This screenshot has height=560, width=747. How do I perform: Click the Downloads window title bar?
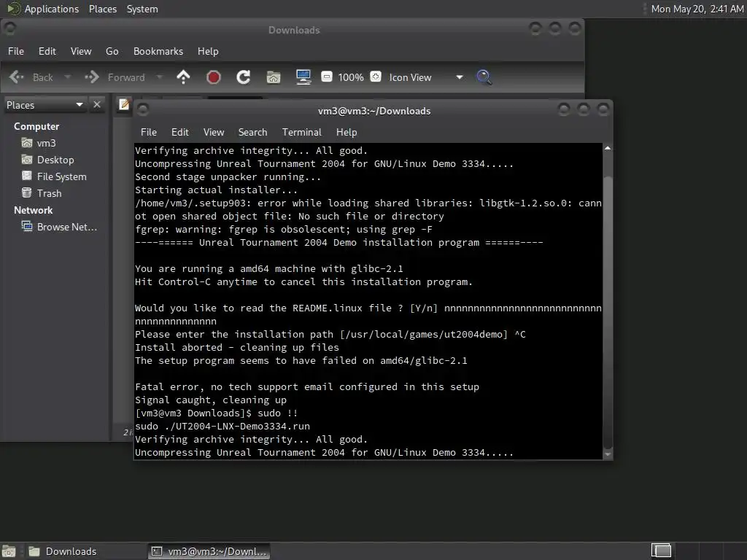pyautogui.click(x=294, y=30)
